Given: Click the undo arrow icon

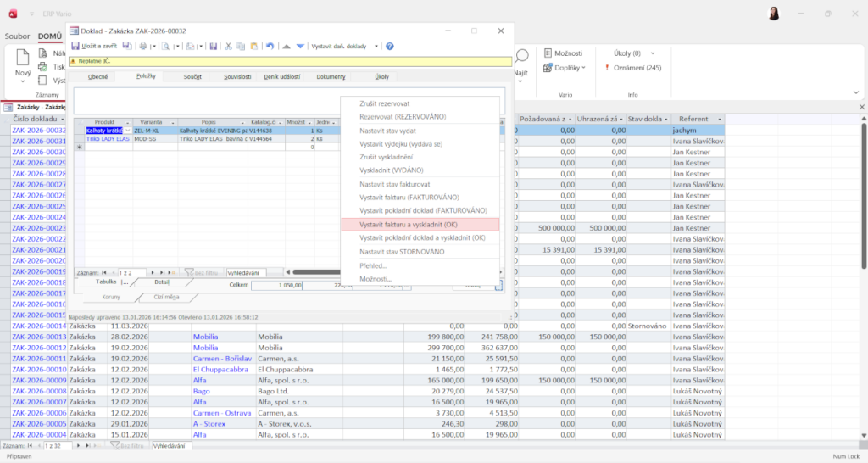Looking at the screenshot, I should 270,46.
